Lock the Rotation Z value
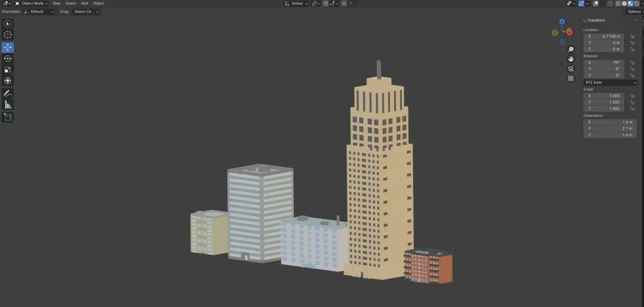The height and width of the screenshot is (307, 644). [633, 75]
